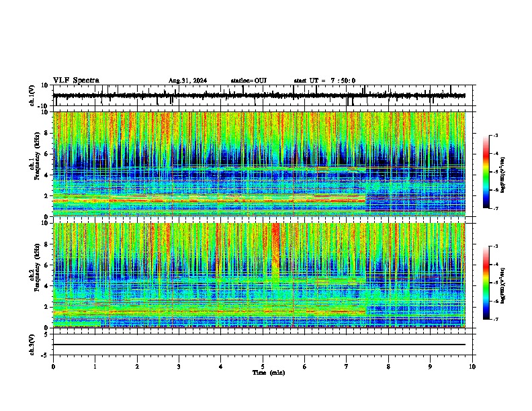
Task: Click the ch.1 color scale bar
Action: click(486, 172)
